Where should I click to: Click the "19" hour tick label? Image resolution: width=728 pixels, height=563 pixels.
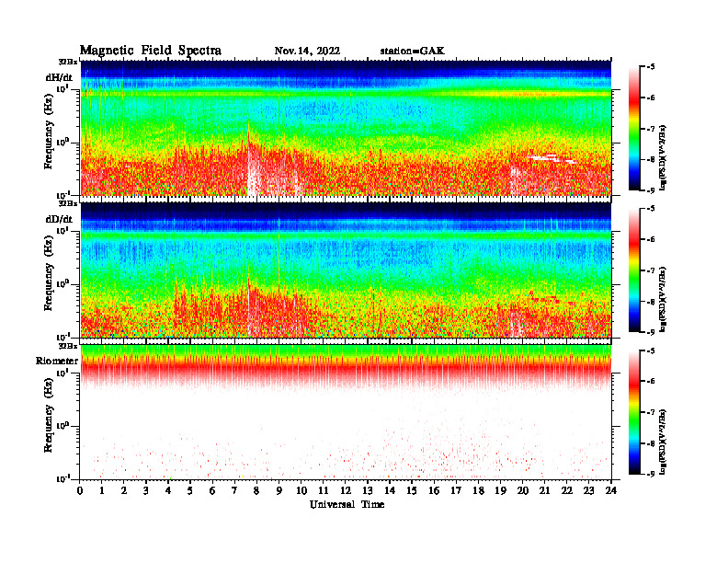[500, 491]
